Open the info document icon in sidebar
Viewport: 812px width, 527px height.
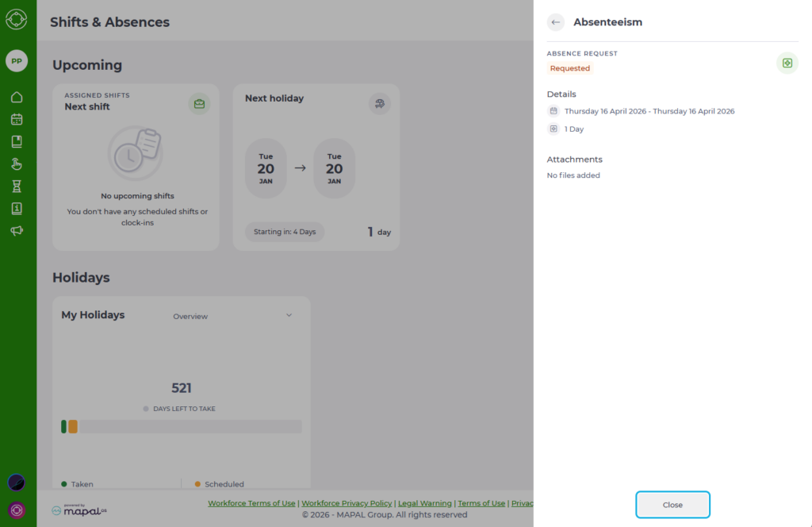point(17,209)
